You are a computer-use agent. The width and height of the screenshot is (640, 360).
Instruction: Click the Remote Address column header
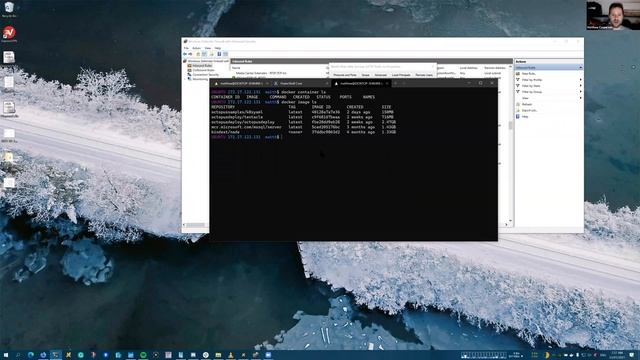click(x=495, y=68)
